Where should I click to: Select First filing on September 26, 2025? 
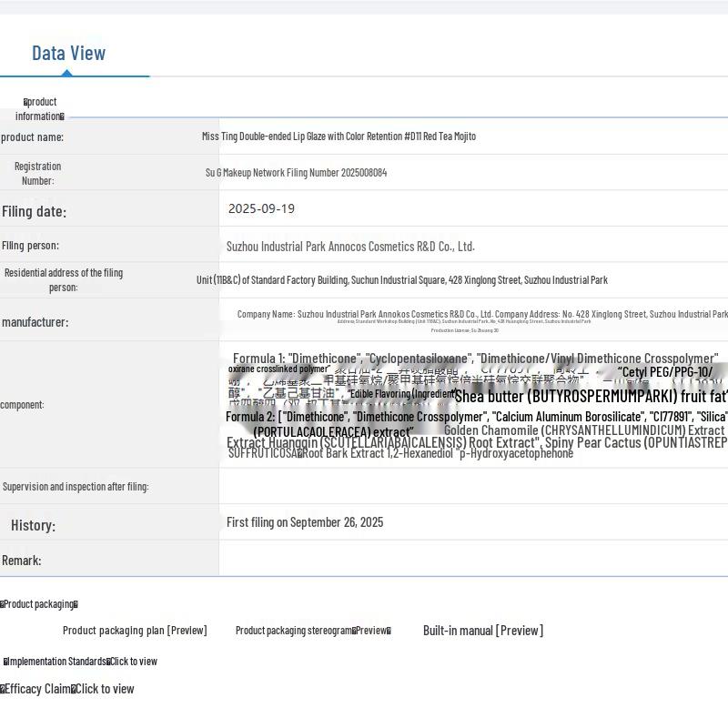[305, 522]
